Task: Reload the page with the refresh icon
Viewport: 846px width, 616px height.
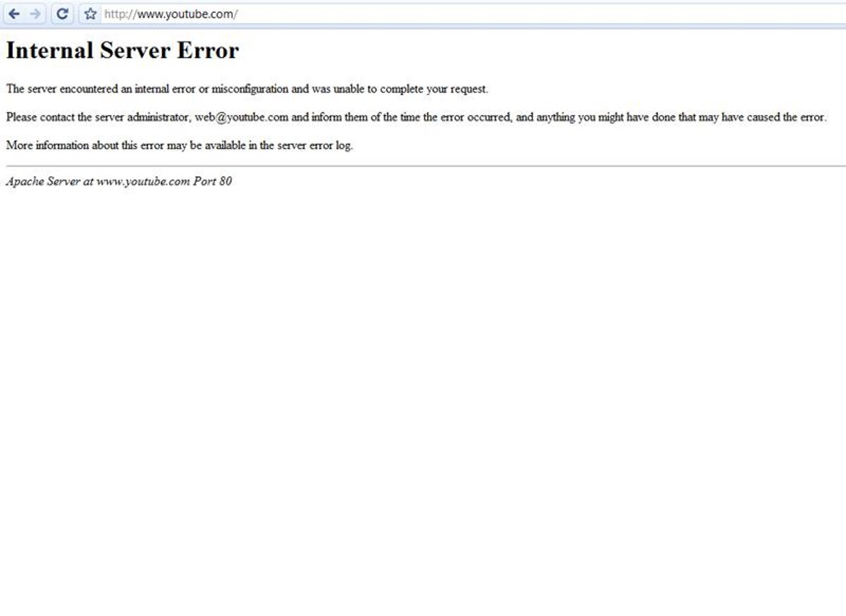Action: 62,13
